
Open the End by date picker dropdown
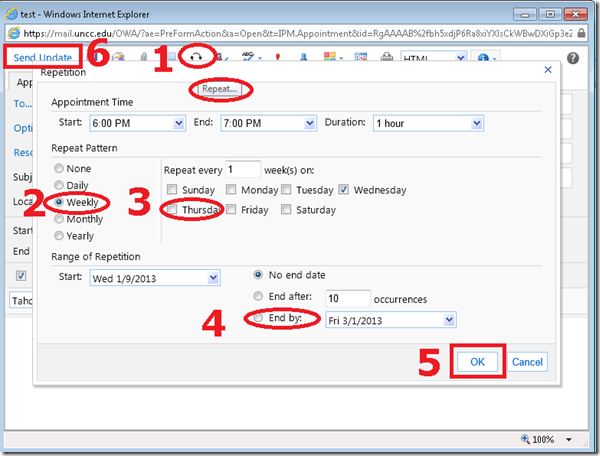(x=449, y=319)
